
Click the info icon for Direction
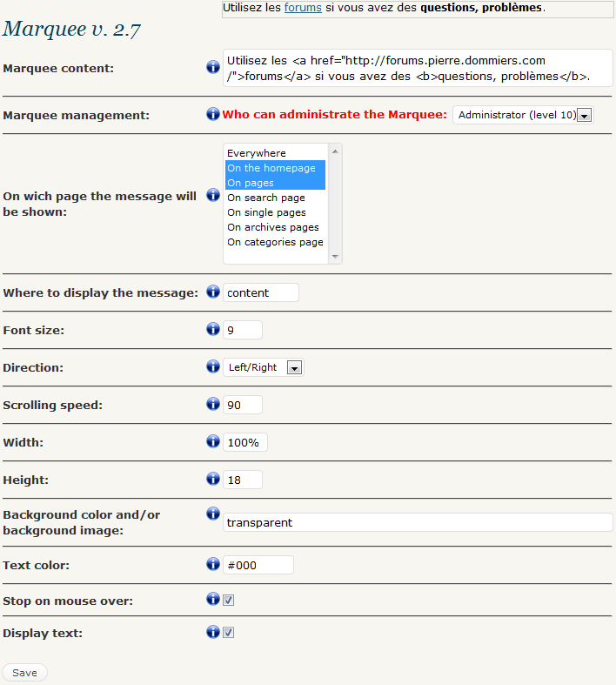[213, 366]
